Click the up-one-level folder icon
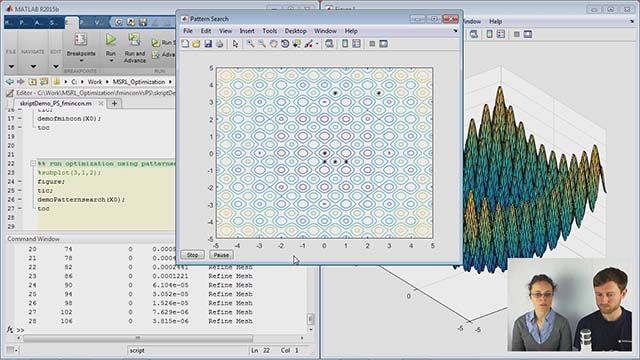This screenshot has height=360, width=640. click(x=33, y=82)
